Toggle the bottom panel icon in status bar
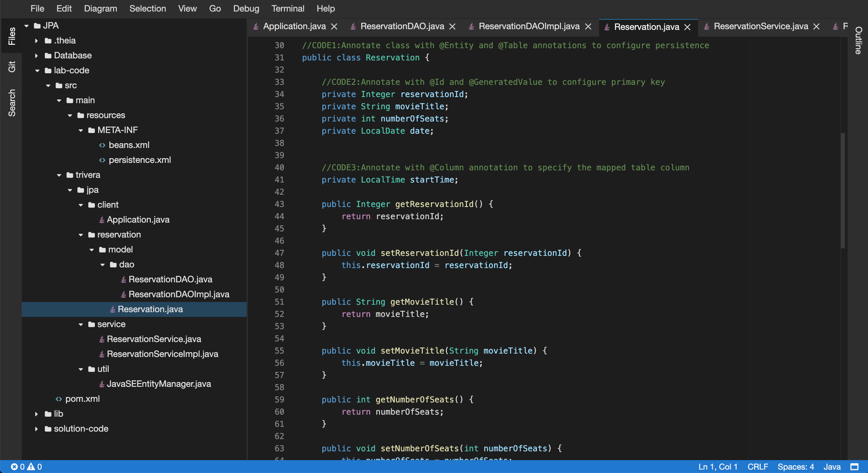 854,467
